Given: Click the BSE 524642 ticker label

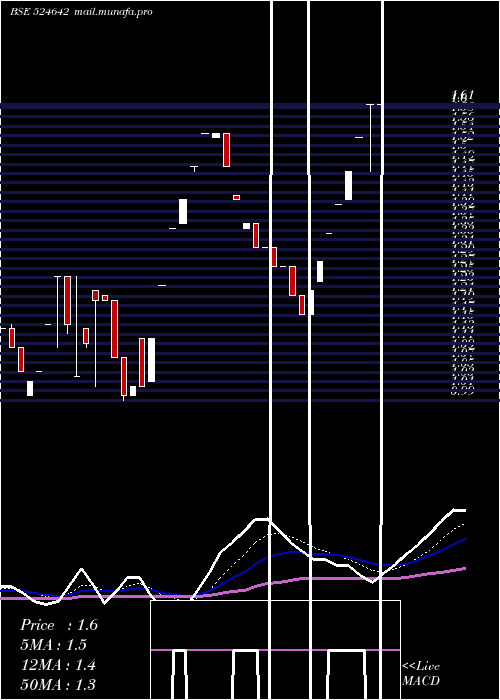Looking at the screenshot, I should coord(39,12).
